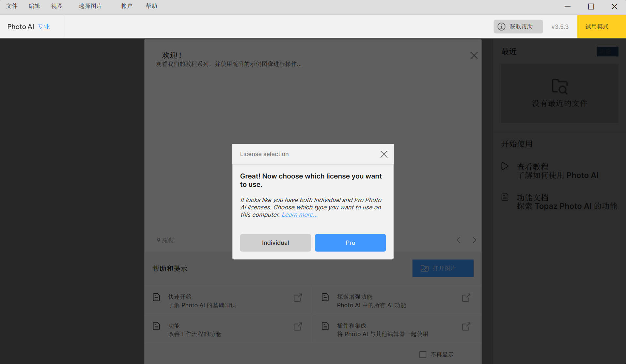Open external link icon for 探索增强功能
The image size is (626, 364).
click(x=466, y=297)
